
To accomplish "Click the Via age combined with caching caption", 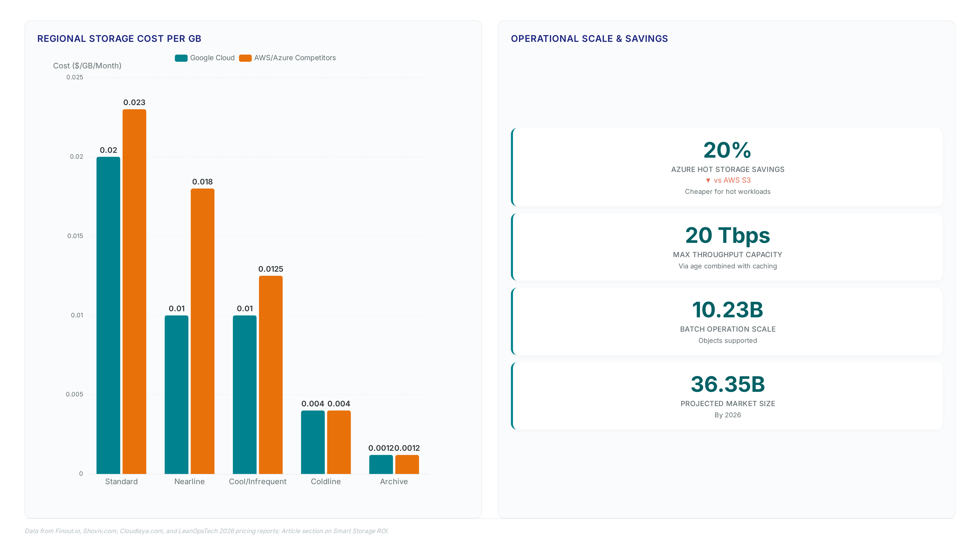I will [x=727, y=266].
